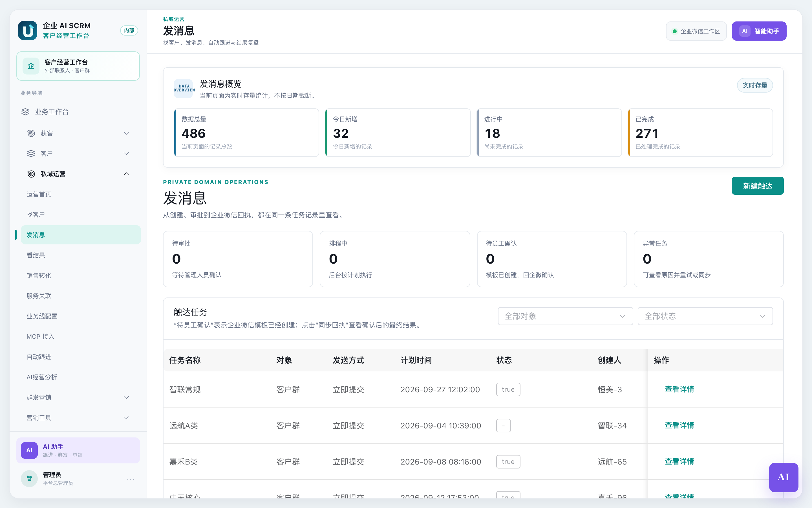Click the 今日新增 32 stat card
The height and width of the screenshot is (508, 812).
398,132
